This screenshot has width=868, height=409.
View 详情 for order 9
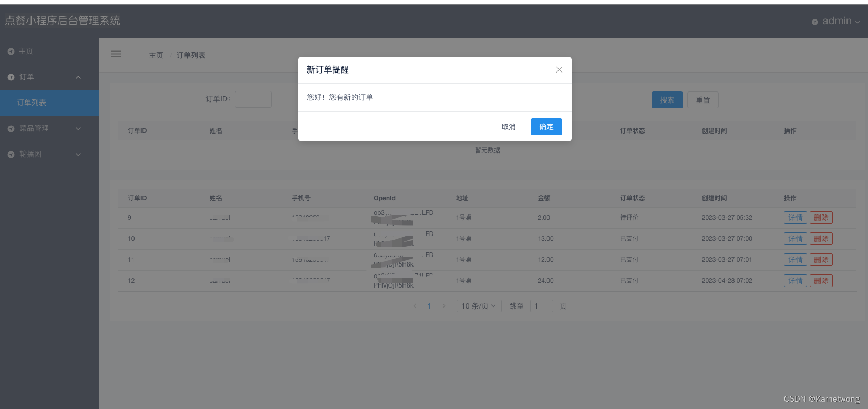tap(795, 218)
